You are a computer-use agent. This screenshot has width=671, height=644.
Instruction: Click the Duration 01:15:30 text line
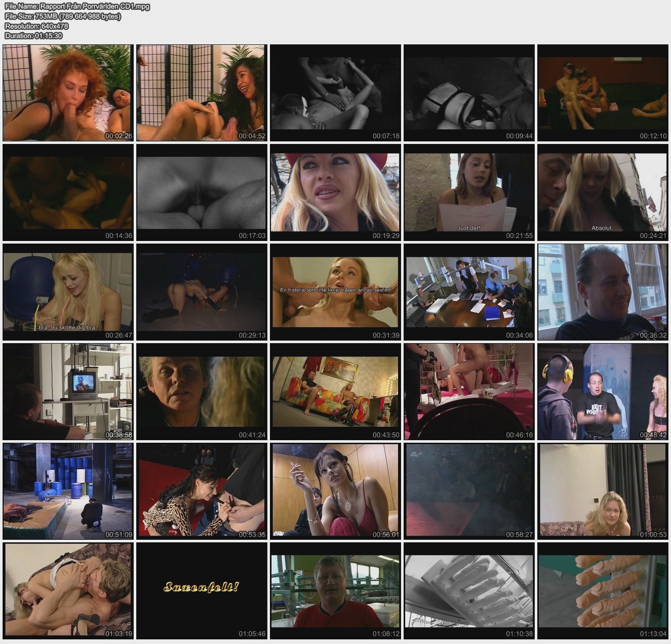point(34,36)
